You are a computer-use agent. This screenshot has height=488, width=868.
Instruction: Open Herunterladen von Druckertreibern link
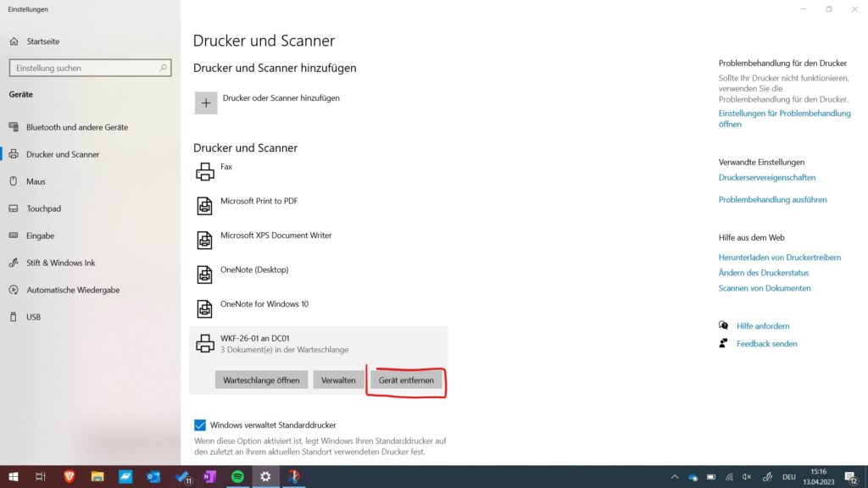tap(780, 258)
